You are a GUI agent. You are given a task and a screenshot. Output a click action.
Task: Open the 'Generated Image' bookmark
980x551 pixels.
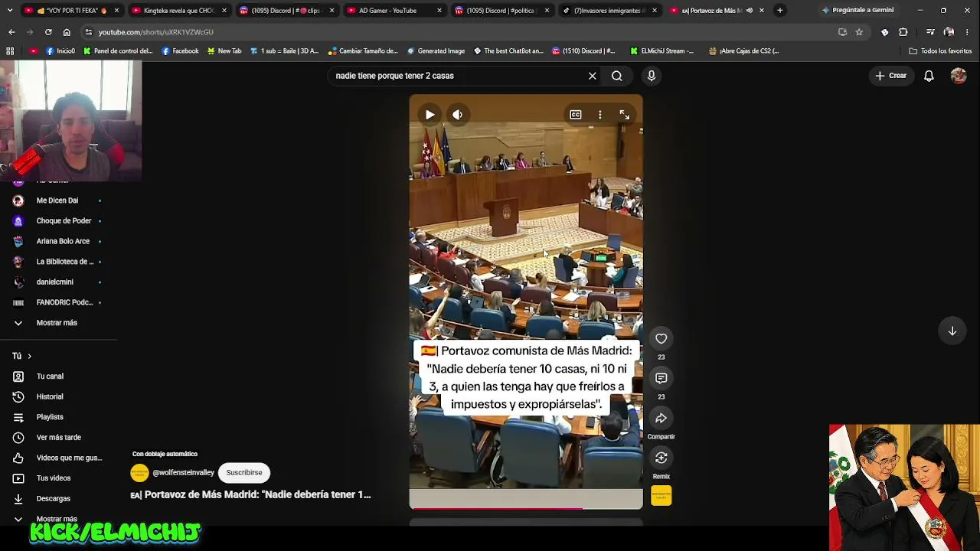(x=436, y=51)
